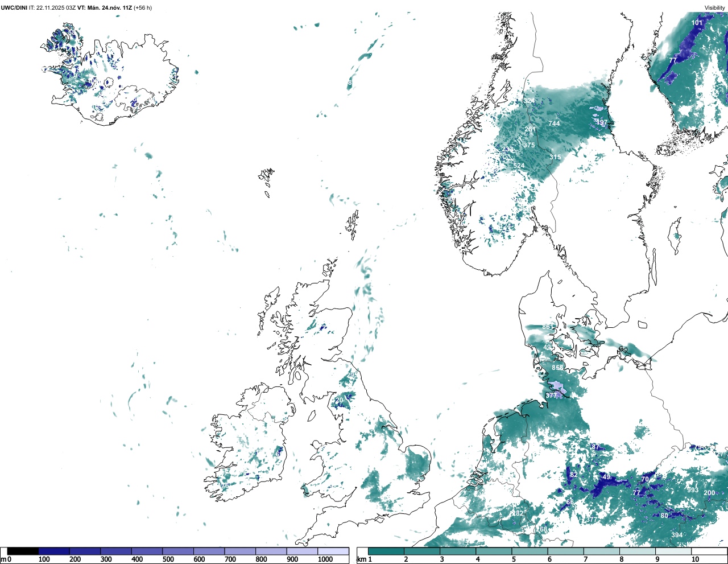Click the '324' value near Norway-Sweden border
This screenshot has width=728, height=564.
tap(529, 101)
